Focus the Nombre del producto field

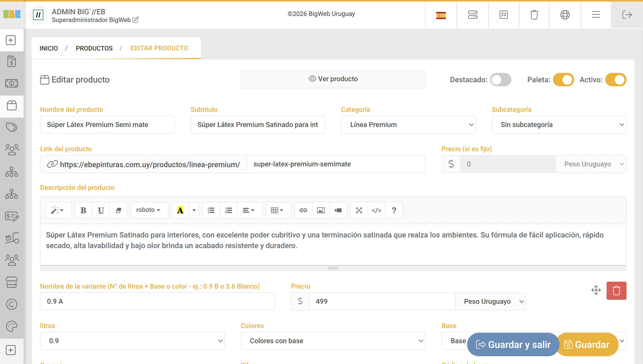coord(107,125)
